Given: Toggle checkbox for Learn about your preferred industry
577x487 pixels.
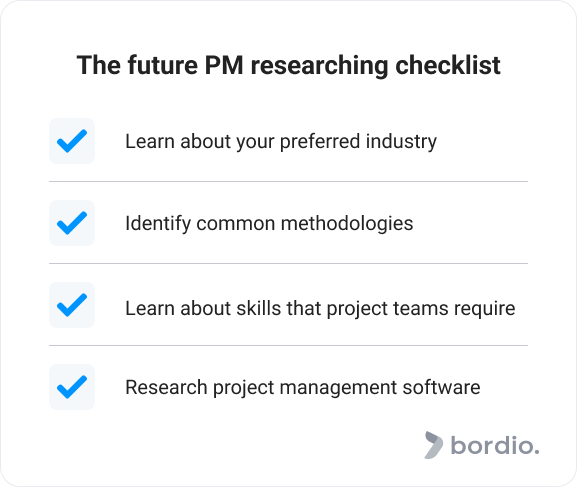Looking at the screenshot, I should pyautogui.click(x=72, y=141).
